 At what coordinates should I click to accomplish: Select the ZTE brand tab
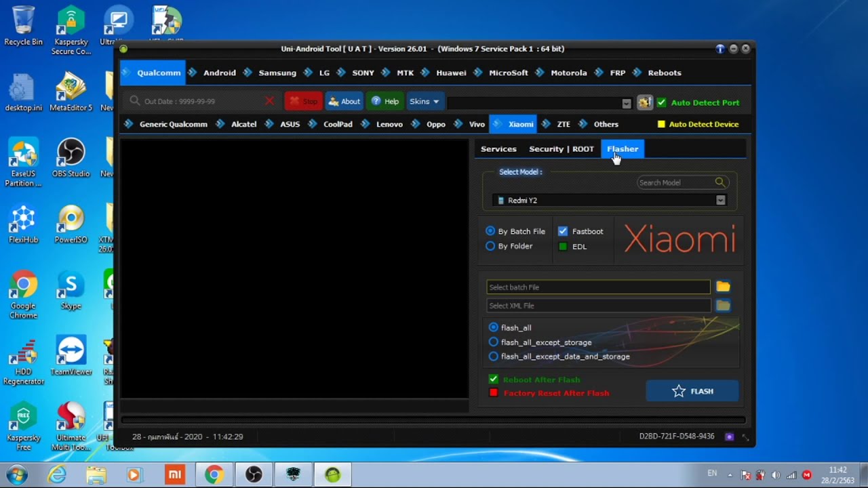pos(556,124)
